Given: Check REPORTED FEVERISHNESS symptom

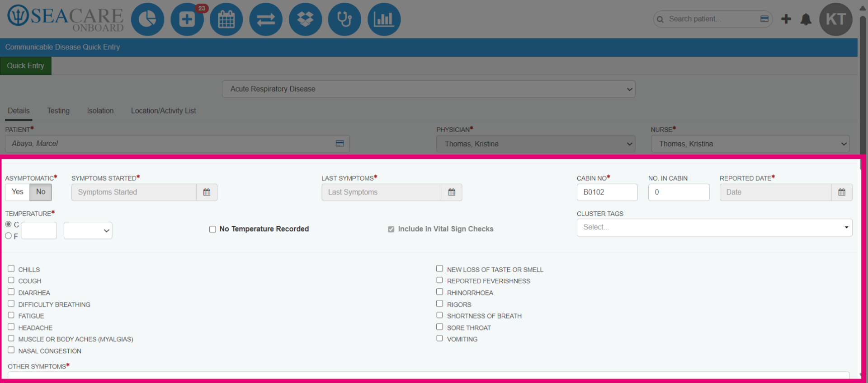Looking at the screenshot, I should 439,280.
